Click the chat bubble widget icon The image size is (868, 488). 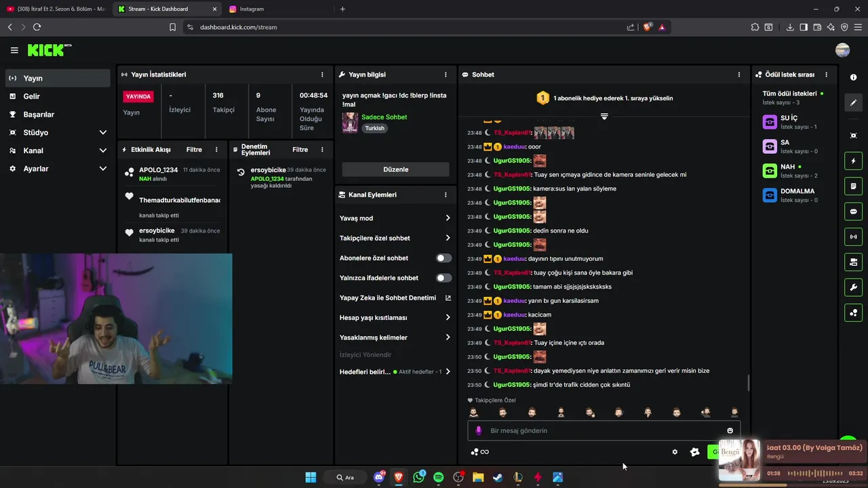coord(853,211)
